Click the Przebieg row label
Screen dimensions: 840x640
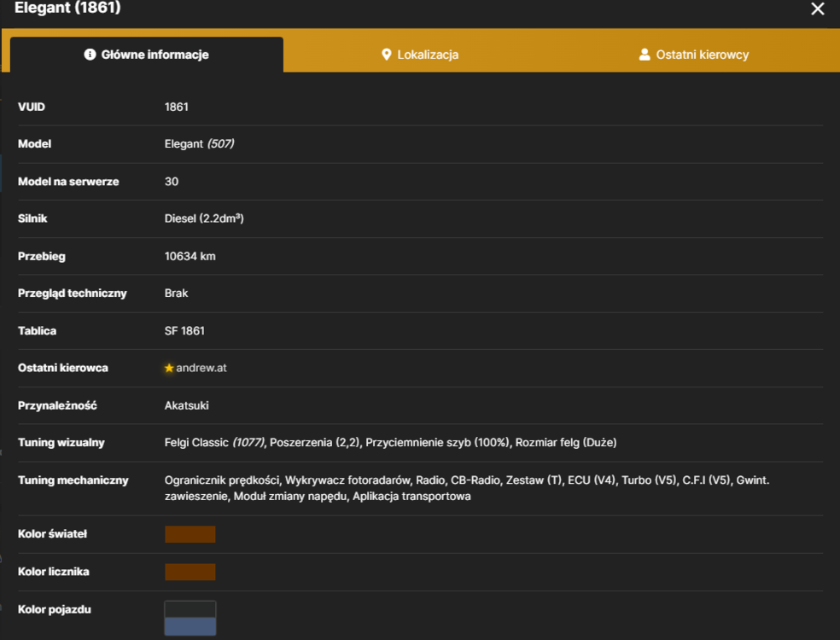(42, 257)
